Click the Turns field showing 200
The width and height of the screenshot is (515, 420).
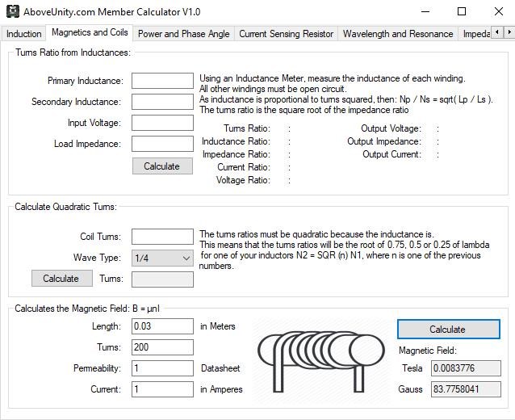(x=162, y=347)
